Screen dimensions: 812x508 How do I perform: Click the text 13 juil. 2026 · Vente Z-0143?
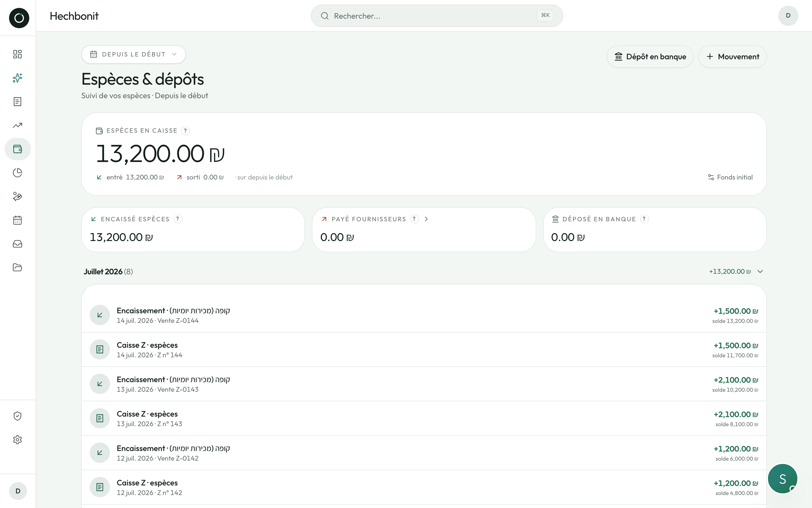click(158, 389)
